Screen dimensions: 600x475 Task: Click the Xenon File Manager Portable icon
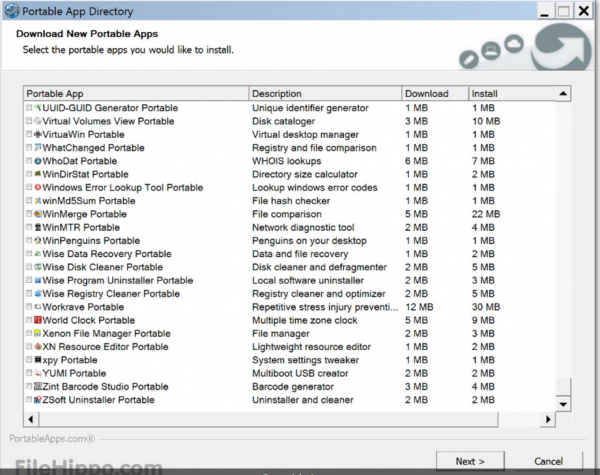[x=38, y=334]
